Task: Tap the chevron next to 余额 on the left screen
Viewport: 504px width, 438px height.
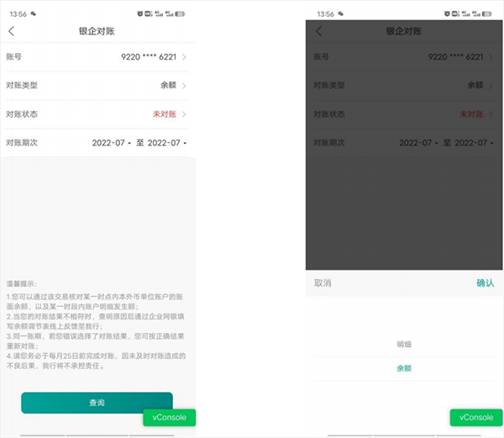Action: click(184, 86)
